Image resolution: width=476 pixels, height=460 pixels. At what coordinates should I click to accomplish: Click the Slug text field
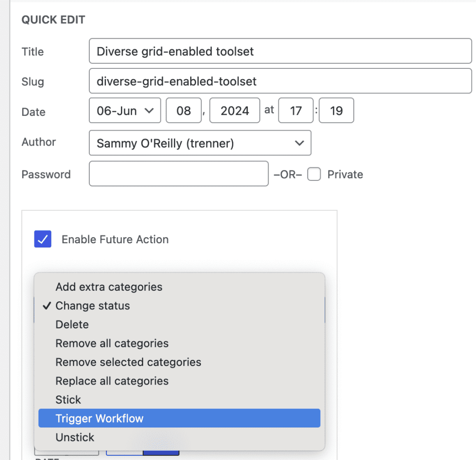pos(280,81)
